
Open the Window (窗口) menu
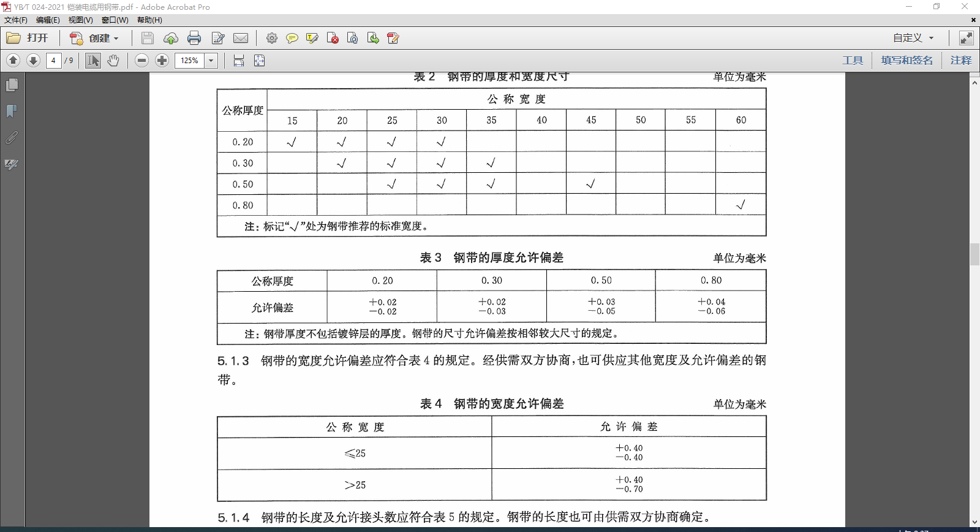click(115, 20)
